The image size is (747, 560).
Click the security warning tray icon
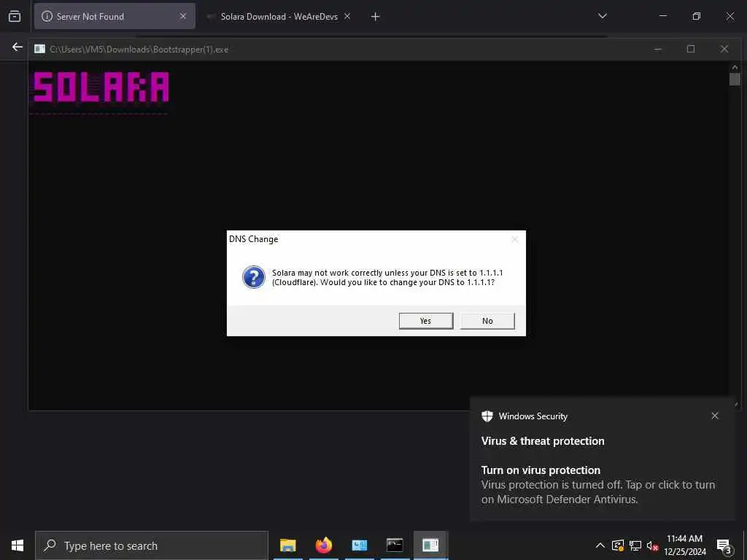point(617,545)
